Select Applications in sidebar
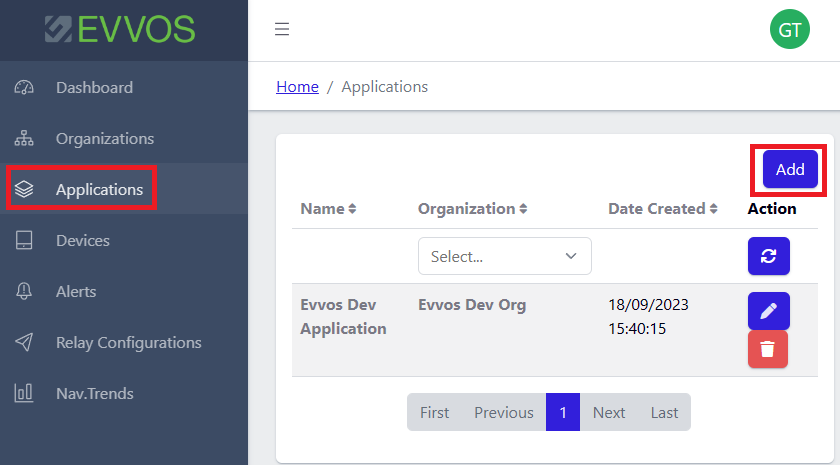840x465 pixels. (124, 189)
